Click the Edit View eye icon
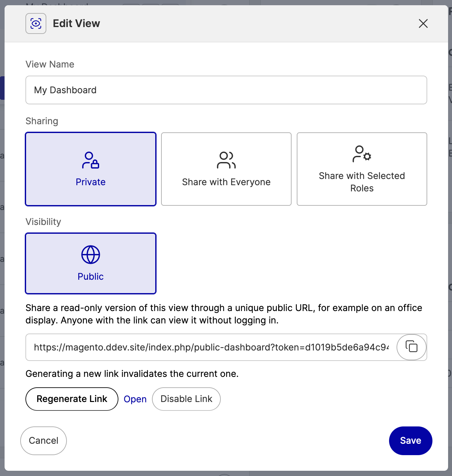The width and height of the screenshot is (452, 476). [36, 23]
